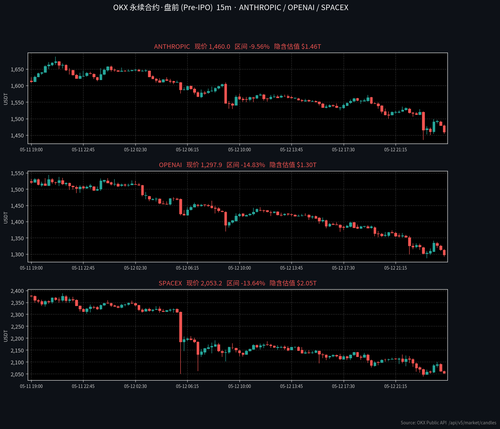500x429 pixels.
Task: Click the 1,300 tick on the OPENAI y-axis
Action: pos(17,255)
